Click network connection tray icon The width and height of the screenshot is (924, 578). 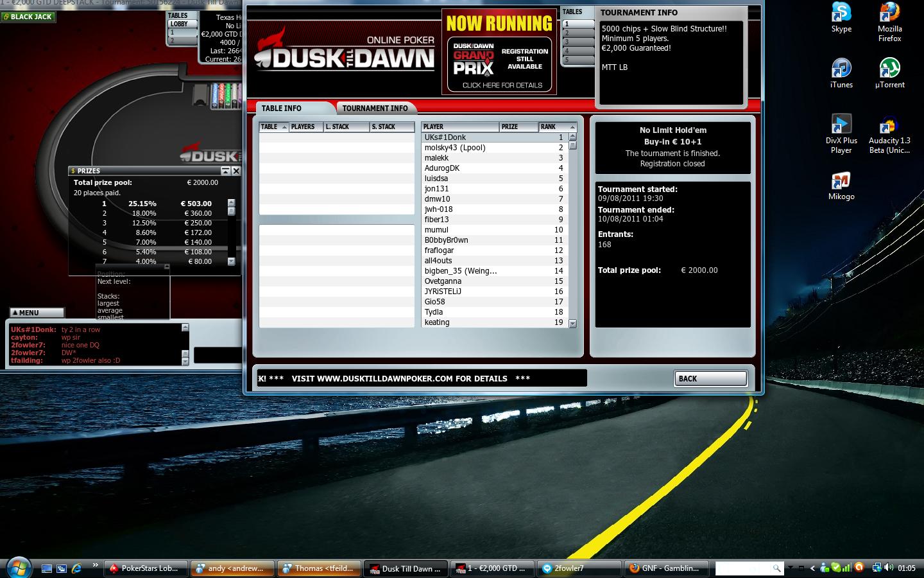(x=877, y=568)
